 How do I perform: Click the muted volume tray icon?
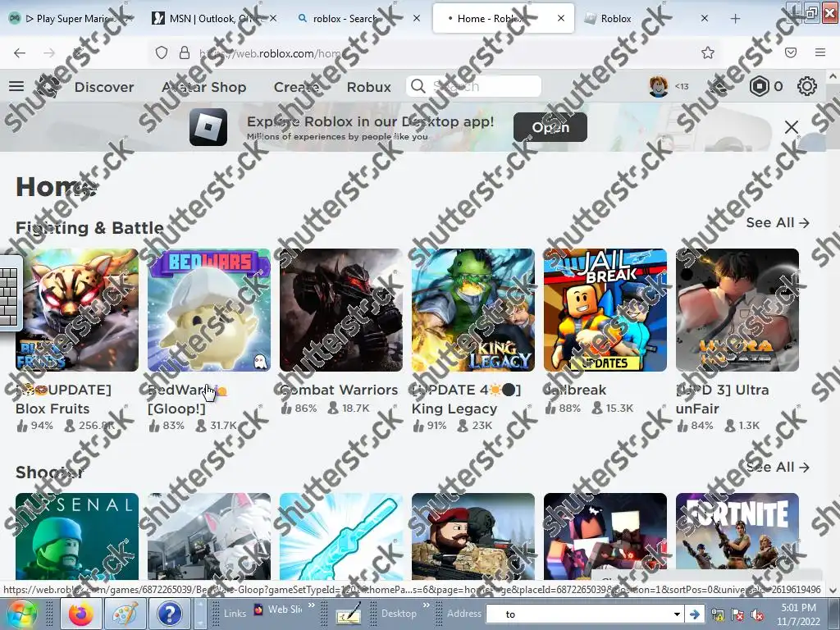click(757, 615)
